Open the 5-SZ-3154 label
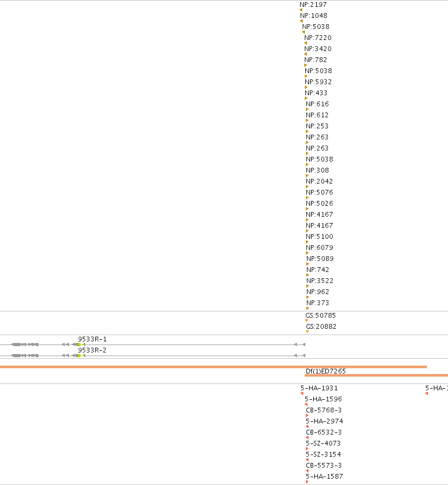448x485 pixels. coord(324,454)
